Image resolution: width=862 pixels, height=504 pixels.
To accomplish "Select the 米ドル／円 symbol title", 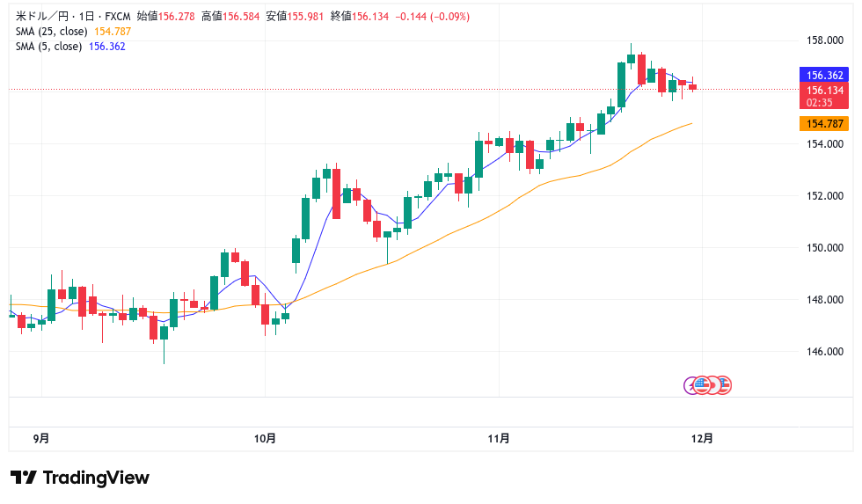I will [43, 17].
